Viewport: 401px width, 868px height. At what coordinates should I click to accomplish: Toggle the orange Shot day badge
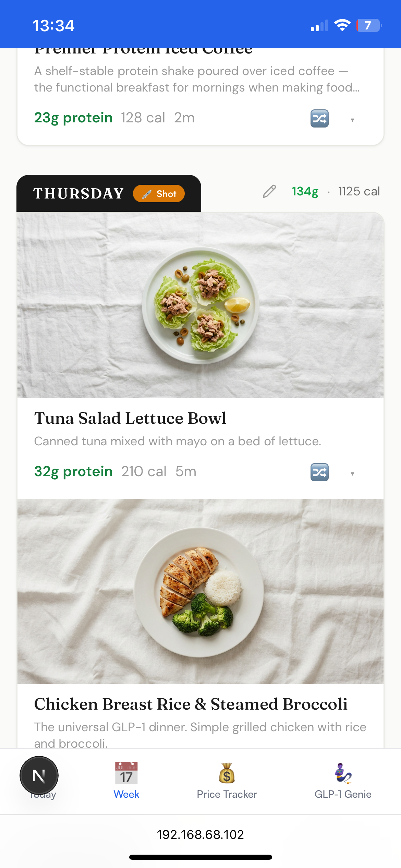pyautogui.click(x=159, y=194)
